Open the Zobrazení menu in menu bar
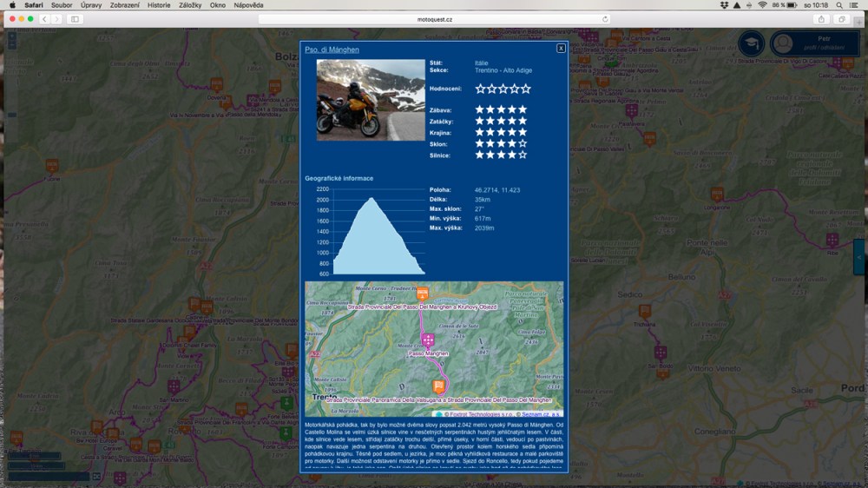 click(125, 5)
